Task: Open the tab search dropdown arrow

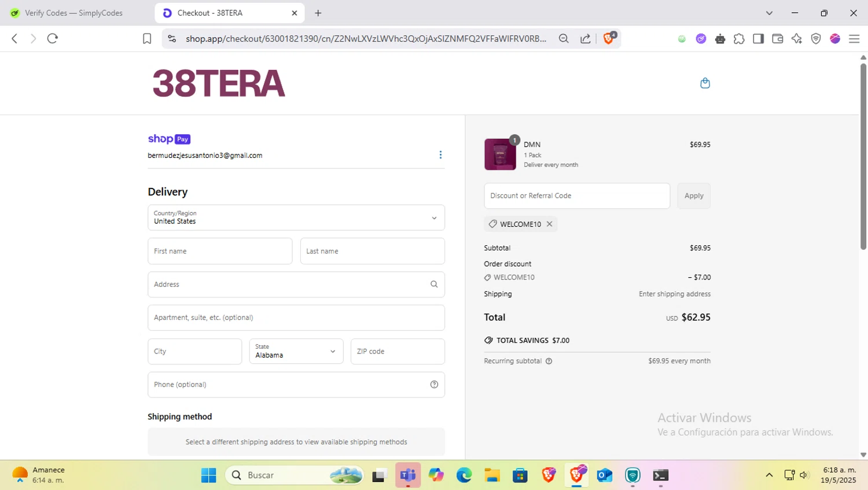Action: pyautogui.click(x=769, y=13)
